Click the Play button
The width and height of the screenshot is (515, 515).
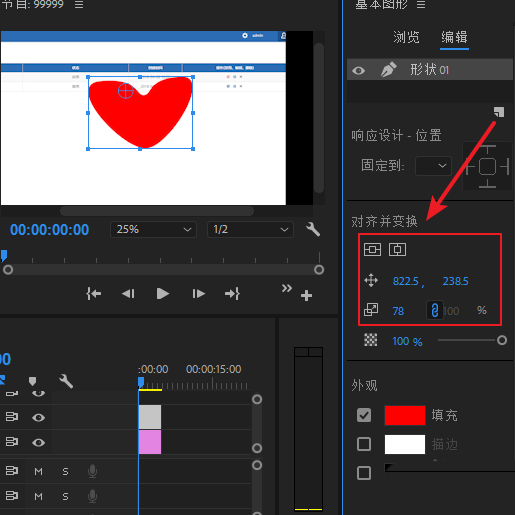(163, 294)
